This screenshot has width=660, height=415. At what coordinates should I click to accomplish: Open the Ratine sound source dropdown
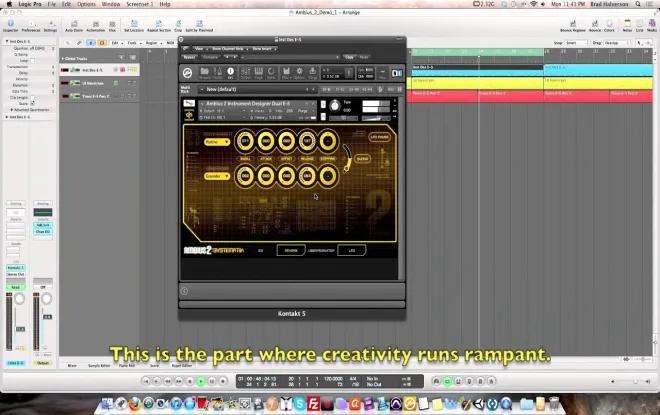217,142
